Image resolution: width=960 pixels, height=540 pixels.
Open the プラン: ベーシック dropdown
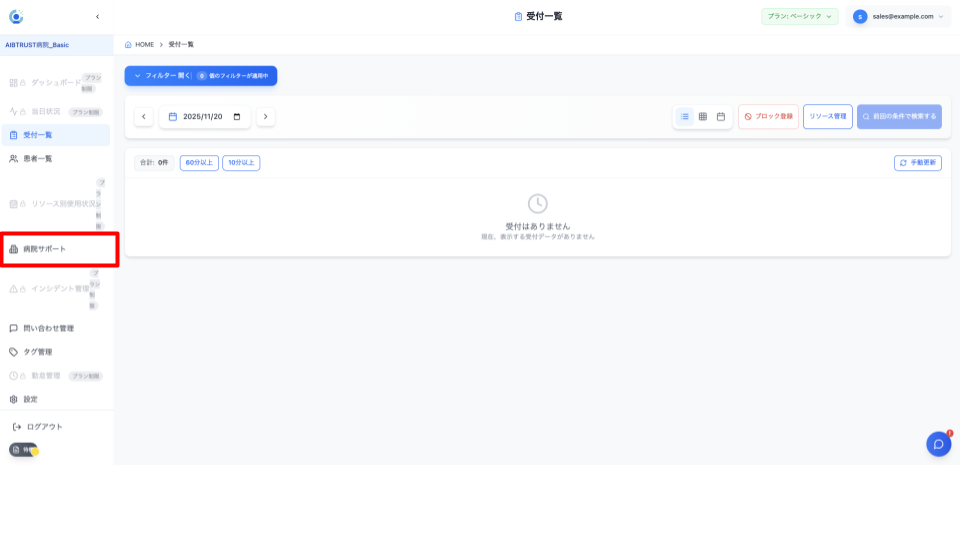(x=799, y=16)
